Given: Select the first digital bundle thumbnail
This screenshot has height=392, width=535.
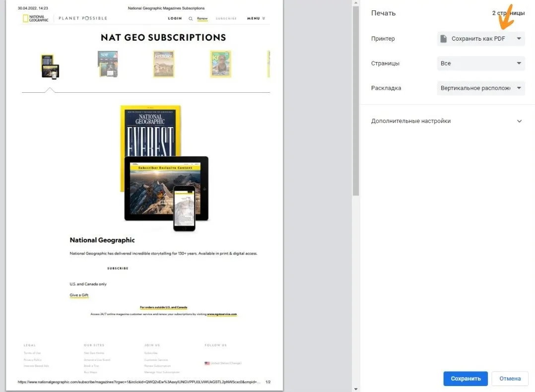Looking at the screenshot, I should pyautogui.click(x=50, y=66).
